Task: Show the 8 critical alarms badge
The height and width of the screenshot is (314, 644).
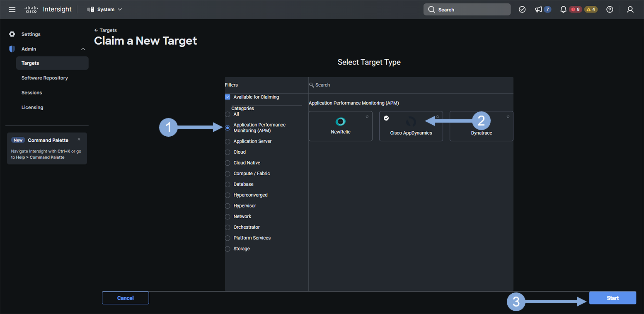Action: [575, 10]
